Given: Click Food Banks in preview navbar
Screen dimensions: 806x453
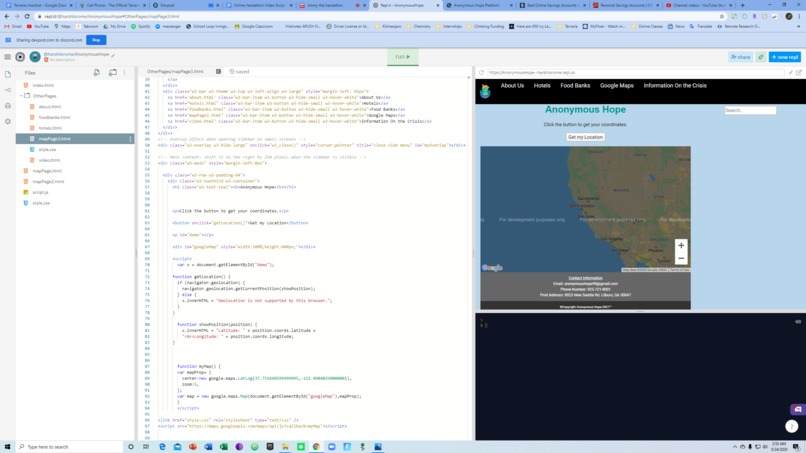Looking at the screenshot, I should pos(575,86).
